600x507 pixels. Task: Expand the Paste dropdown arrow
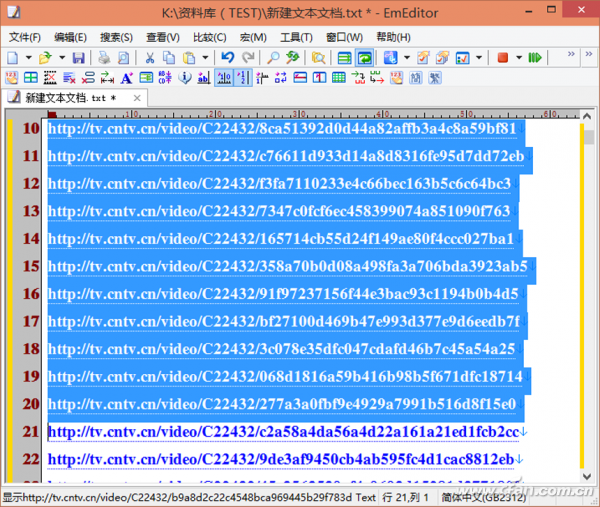[x=205, y=58]
